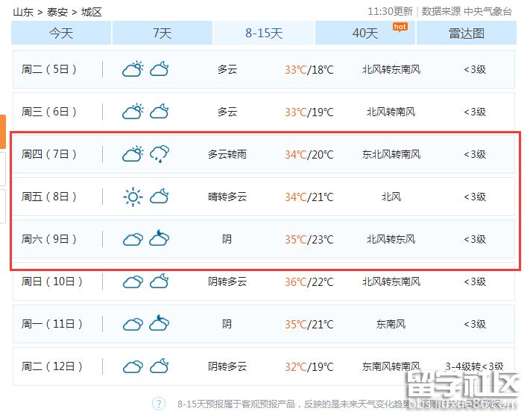The image size is (530, 420).
Task: Select the 8-15天 forecast tab
Action: [x=264, y=33]
